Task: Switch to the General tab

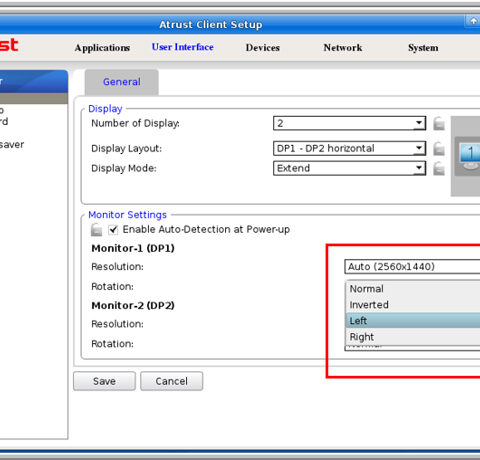Action: [x=122, y=82]
